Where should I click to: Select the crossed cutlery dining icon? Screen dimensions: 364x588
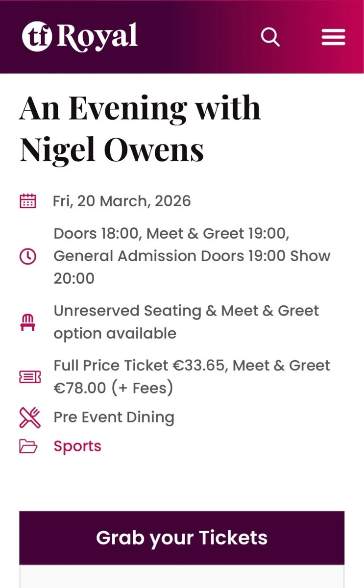click(29, 417)
